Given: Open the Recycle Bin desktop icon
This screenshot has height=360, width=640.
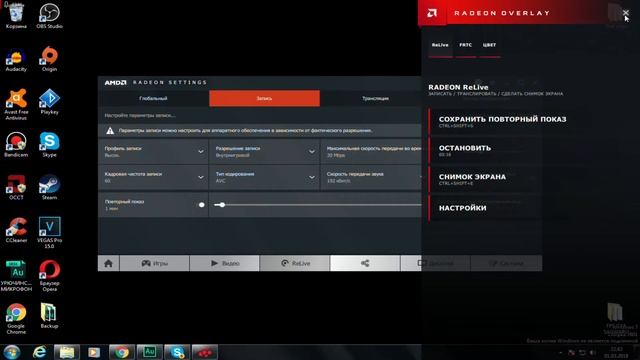Looking at the screenshot, I should (16, 16).
